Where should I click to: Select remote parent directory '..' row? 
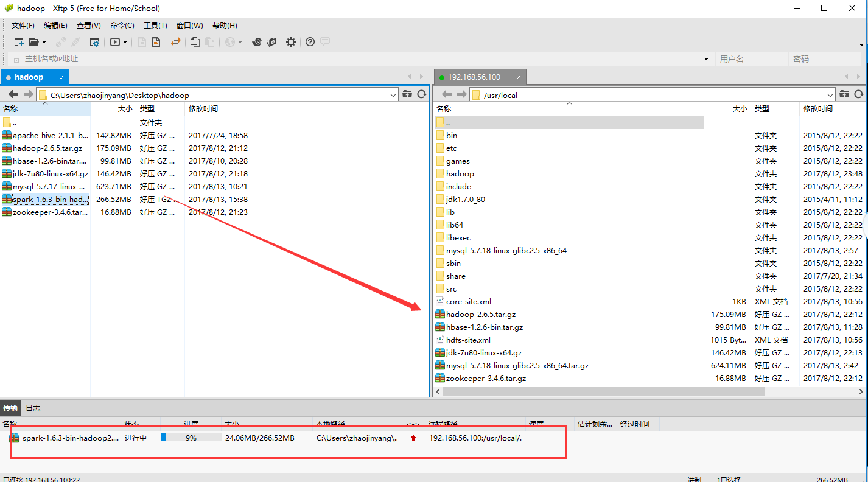click(569, 122)
